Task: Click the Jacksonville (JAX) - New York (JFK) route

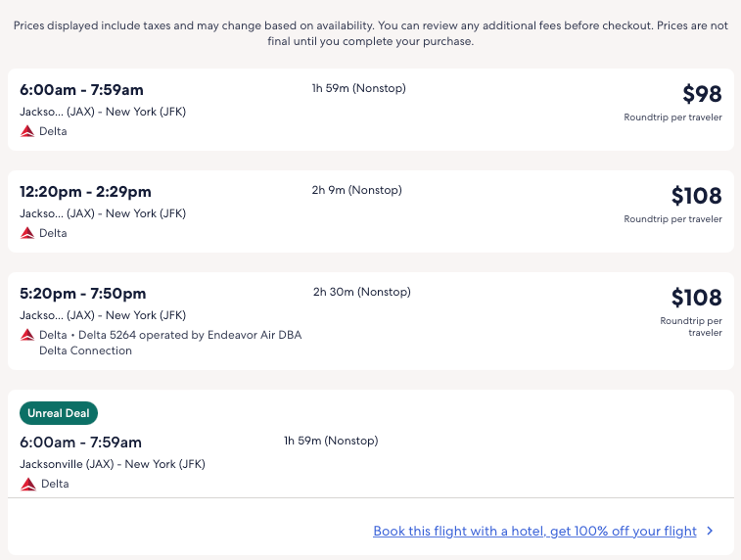Action: tap(112, 464)
